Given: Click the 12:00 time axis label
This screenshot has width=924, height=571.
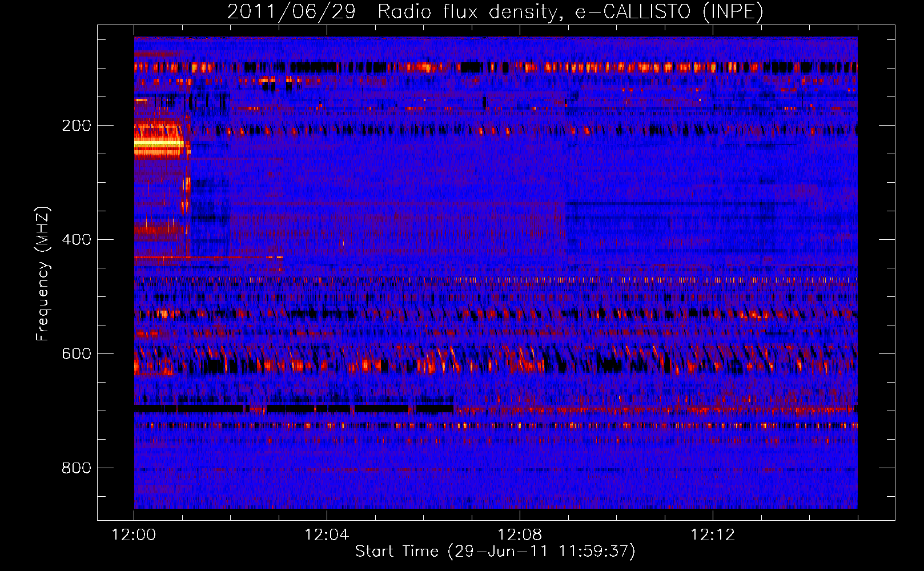Looking at the screenshot, I should coord(134,535).
